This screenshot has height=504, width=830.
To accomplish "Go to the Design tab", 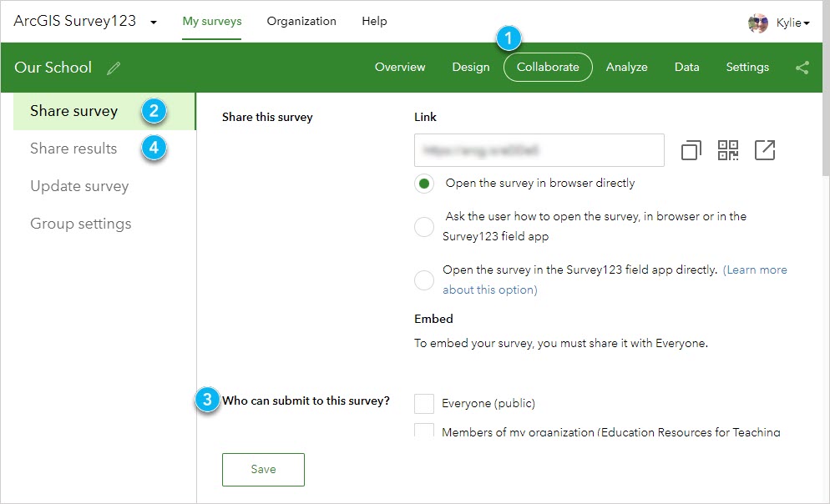I will pyautogui.click(x=470, y=68).
